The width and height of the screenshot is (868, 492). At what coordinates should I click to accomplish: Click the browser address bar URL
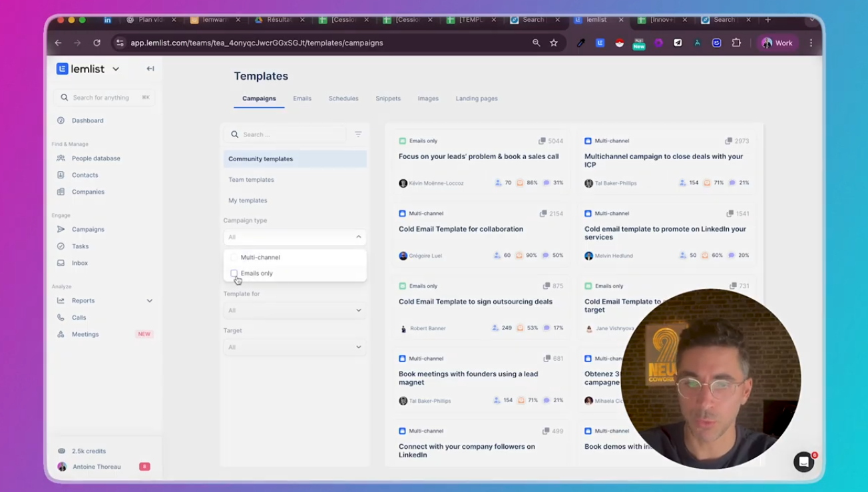pos(257,43)
